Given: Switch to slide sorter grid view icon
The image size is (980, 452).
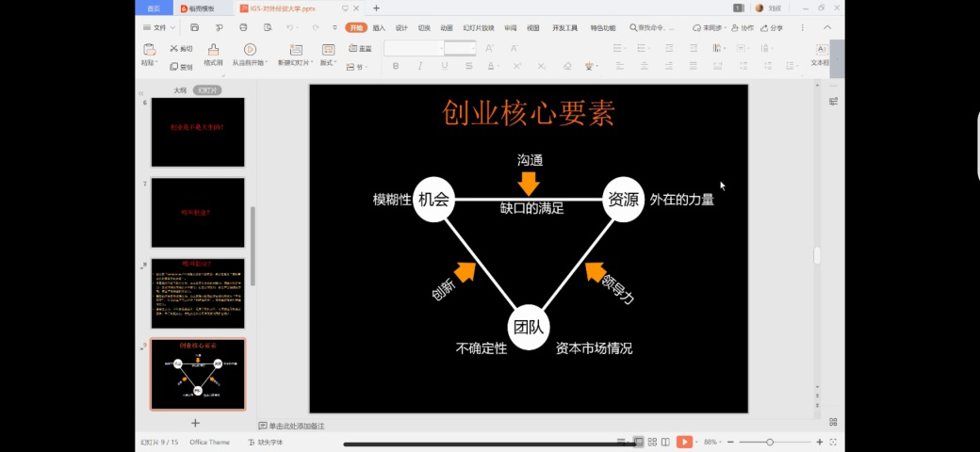Looking at the screenshot, I should [652, 442].
